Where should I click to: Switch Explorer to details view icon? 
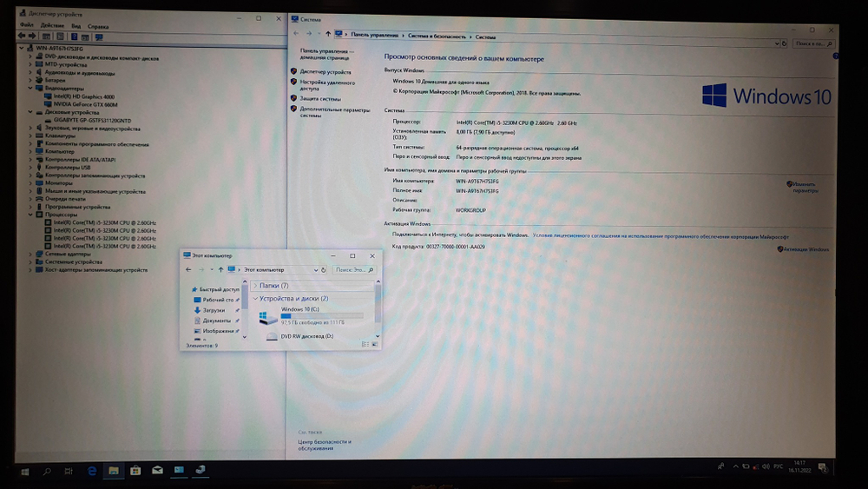click(365, 345)
